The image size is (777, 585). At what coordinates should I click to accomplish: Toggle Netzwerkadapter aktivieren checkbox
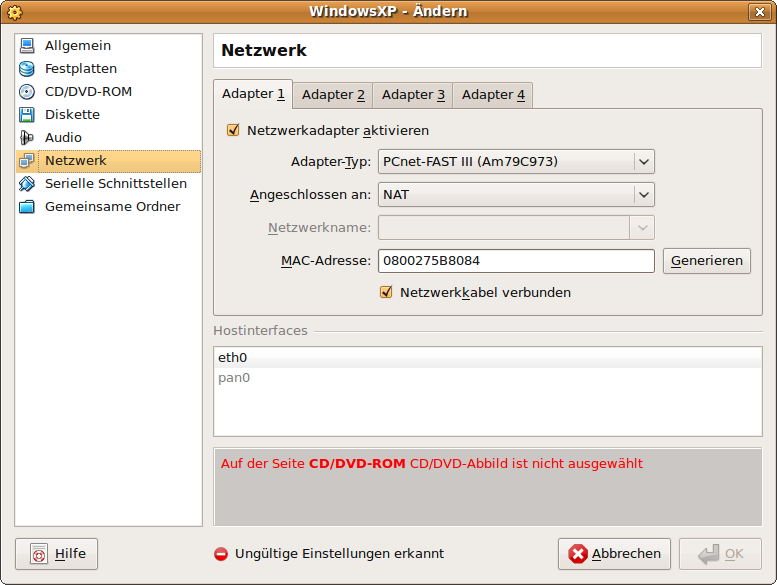tap(233, 130)
